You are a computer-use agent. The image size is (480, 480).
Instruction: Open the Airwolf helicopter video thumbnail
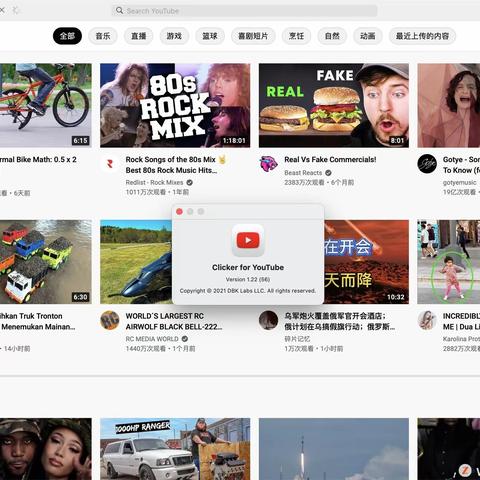(x=136, y=262)
